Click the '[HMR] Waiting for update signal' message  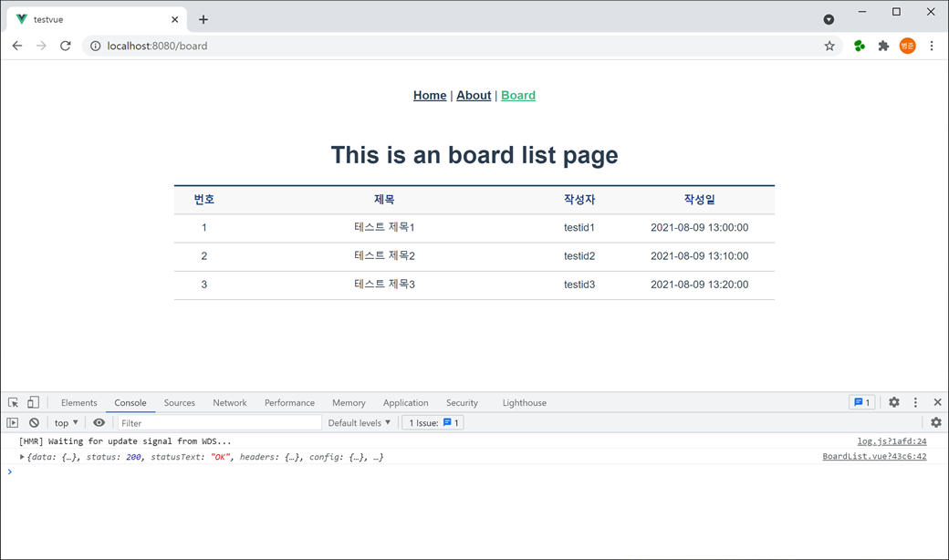pos(125,441)
